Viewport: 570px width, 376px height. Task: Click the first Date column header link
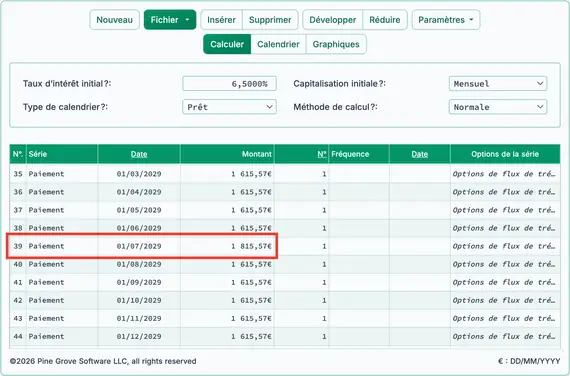(x=139, y=154)
